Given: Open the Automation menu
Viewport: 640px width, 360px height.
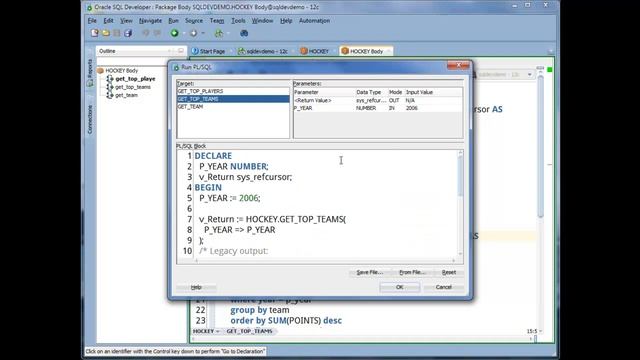Looking at the screenshot, I should [x=314, y=20].
